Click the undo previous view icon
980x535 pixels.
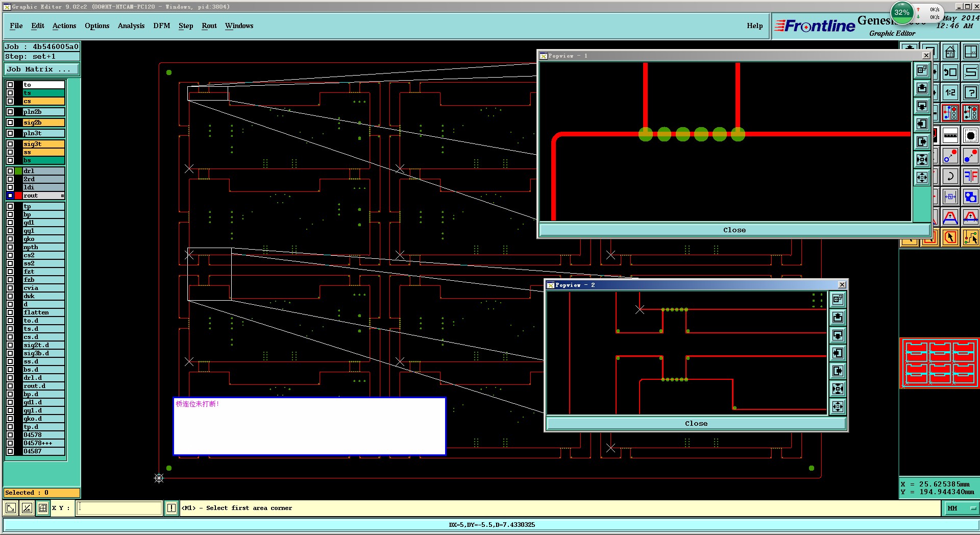point(950,72)
